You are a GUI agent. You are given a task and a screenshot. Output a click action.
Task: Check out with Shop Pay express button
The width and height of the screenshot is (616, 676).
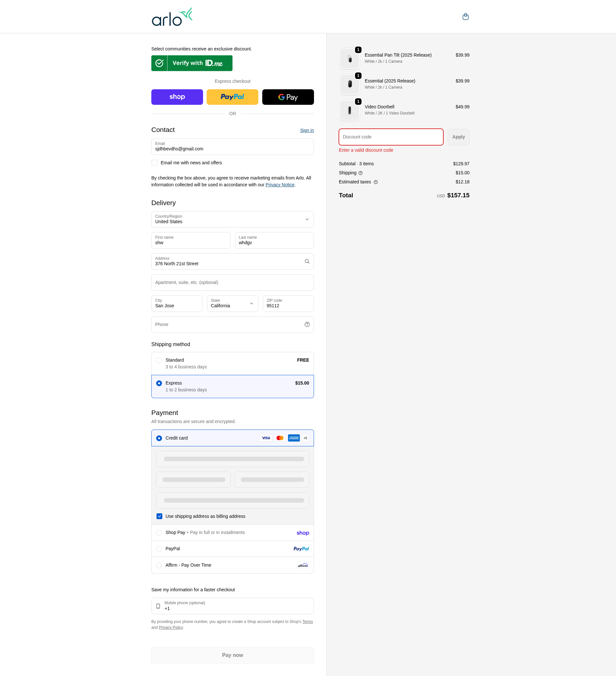point(177,97)
